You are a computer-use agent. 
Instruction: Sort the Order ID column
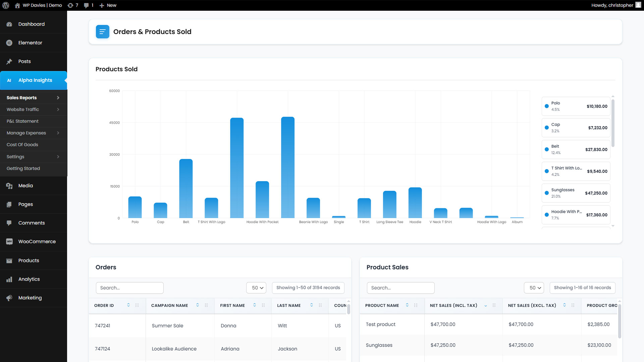(128, 305)
